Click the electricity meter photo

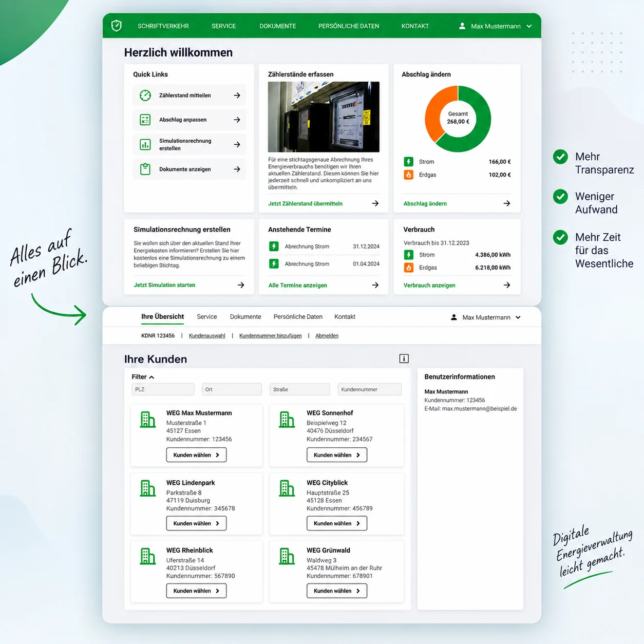(x=324, y=117)
